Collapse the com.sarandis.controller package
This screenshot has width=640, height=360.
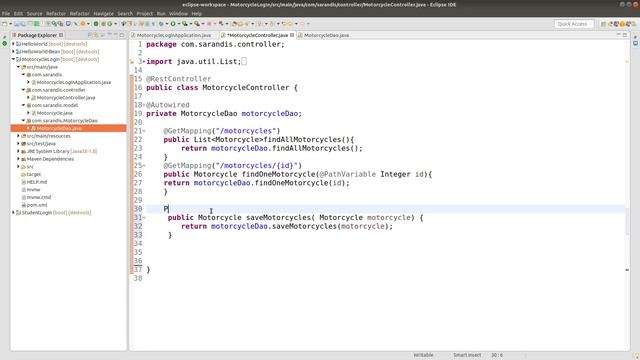pyautogui.click(x=24, y=90)
